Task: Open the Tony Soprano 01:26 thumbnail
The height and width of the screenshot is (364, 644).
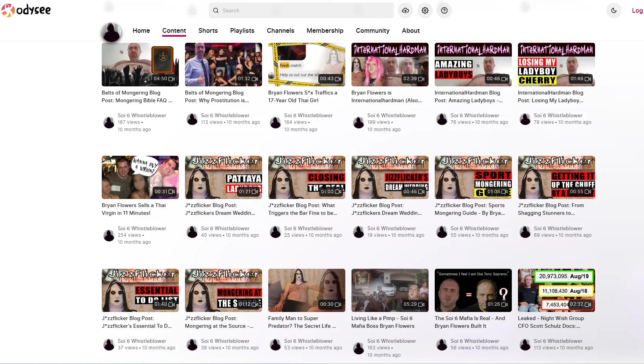Action: point(473,290)
